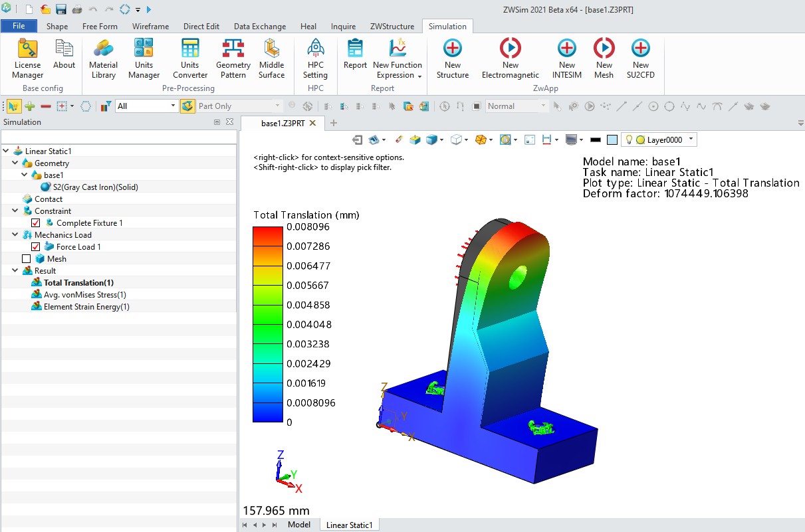Viewport: 805px width, 532px height.
Task: Open HPC Setting
Action: click(315, 59)
